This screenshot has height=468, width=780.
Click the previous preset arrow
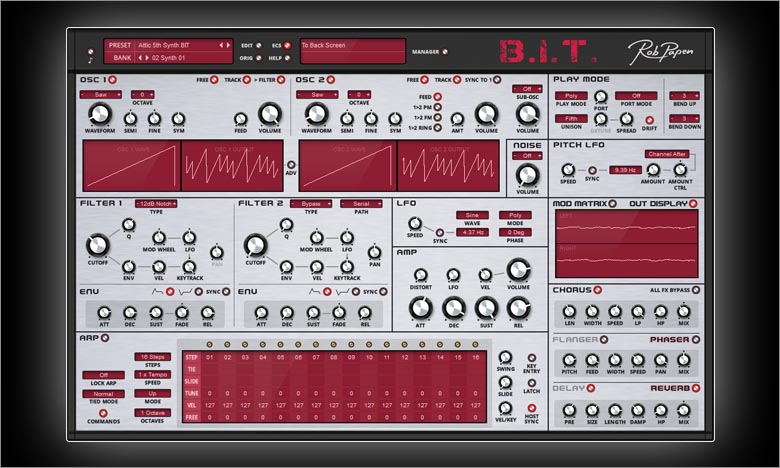(x=221, y=45)
